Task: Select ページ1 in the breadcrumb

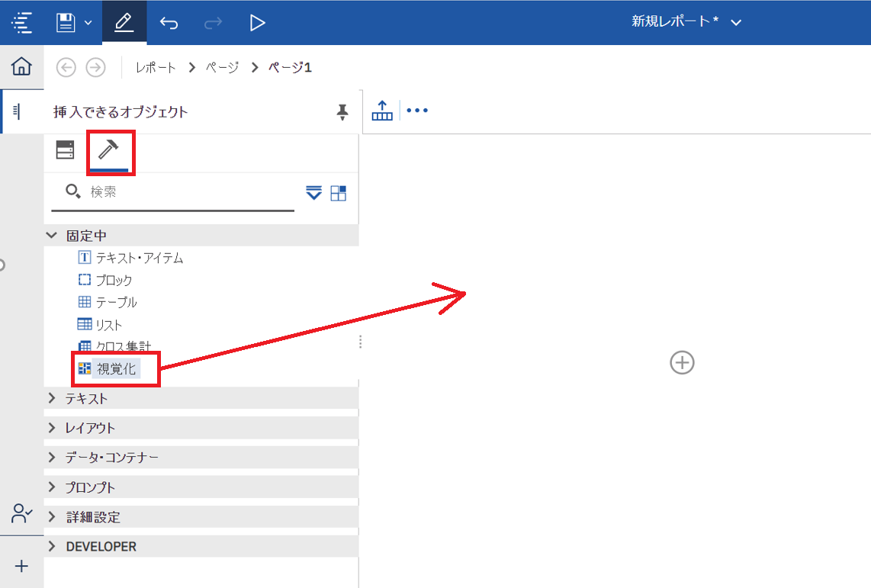Action: click(290, 68)
